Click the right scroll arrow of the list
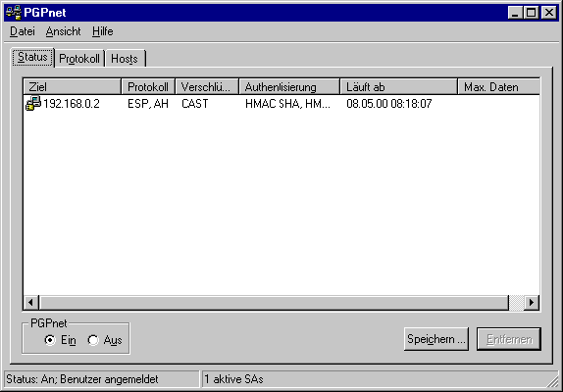 [x=532, y=303]
